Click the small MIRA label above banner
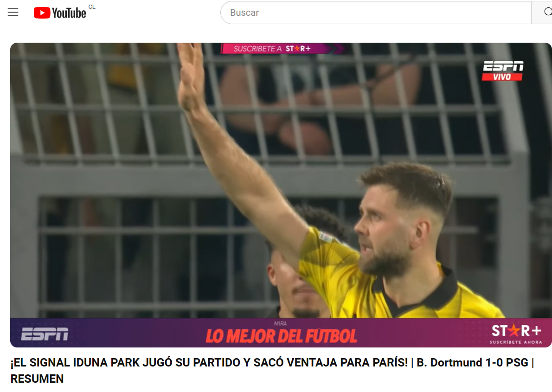 coord(280,323)
